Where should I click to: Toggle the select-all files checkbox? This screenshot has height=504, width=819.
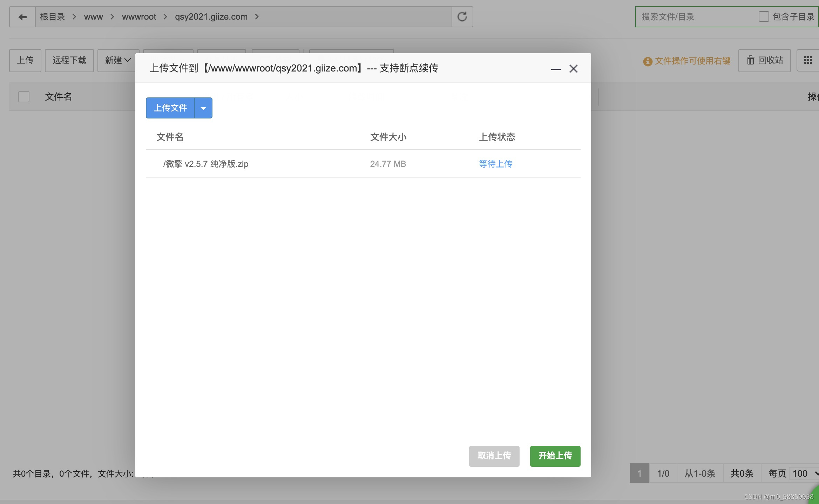[x=24, y=97]
